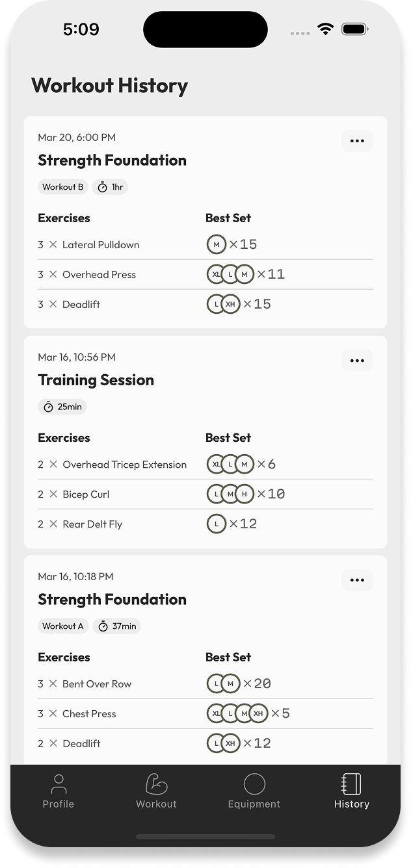The height and width of the screenshot is (868, 411).
Task: Select the H band on Bicep Curl
Action: pos(245,494)
